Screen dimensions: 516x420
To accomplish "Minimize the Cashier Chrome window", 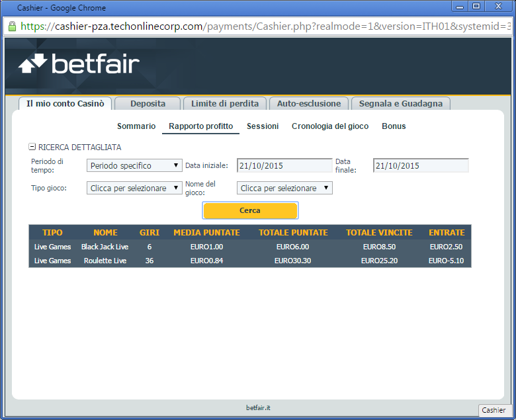I will 460,6.
